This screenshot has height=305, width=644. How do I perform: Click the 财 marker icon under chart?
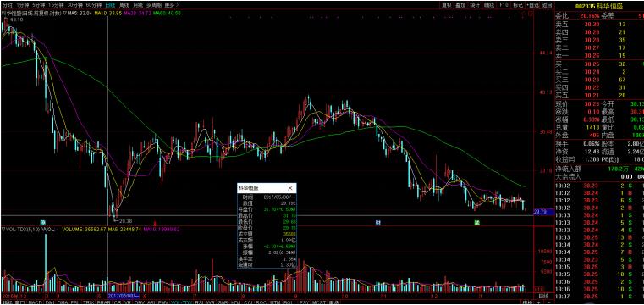click(378, 222)
